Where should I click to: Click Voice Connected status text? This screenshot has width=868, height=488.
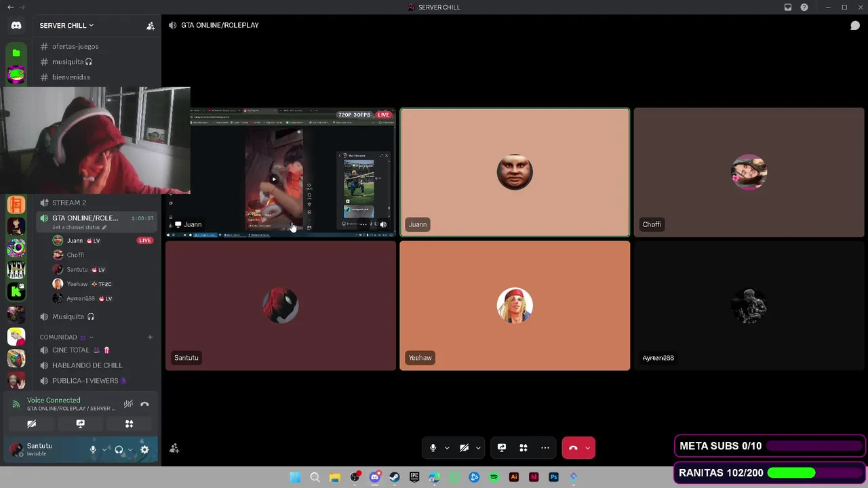point(54,401)
